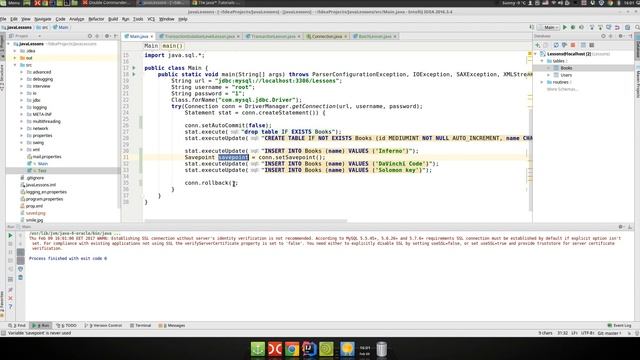This screenshot has height=360, width=640.
Task: Hide the Database panel
Action: tap(630, 36)
